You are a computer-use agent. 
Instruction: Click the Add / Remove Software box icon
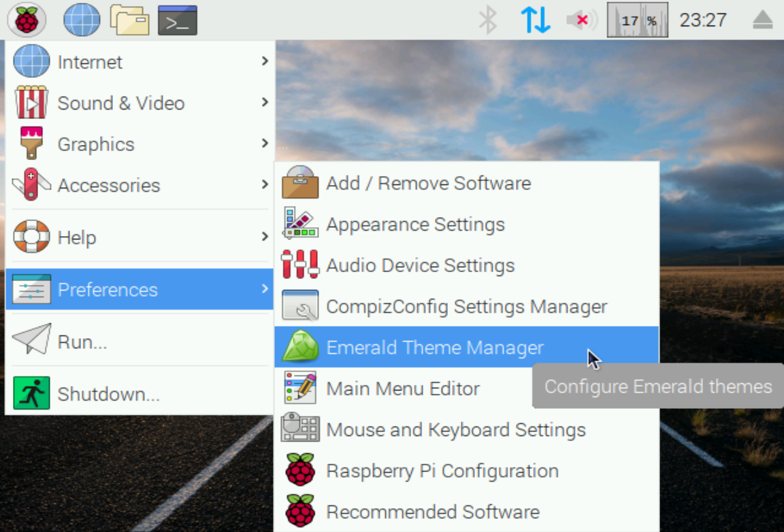(300, 182)
